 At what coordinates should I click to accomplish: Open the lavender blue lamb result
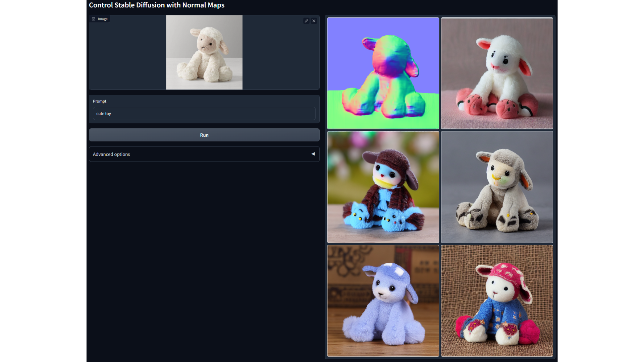point(383,301)
